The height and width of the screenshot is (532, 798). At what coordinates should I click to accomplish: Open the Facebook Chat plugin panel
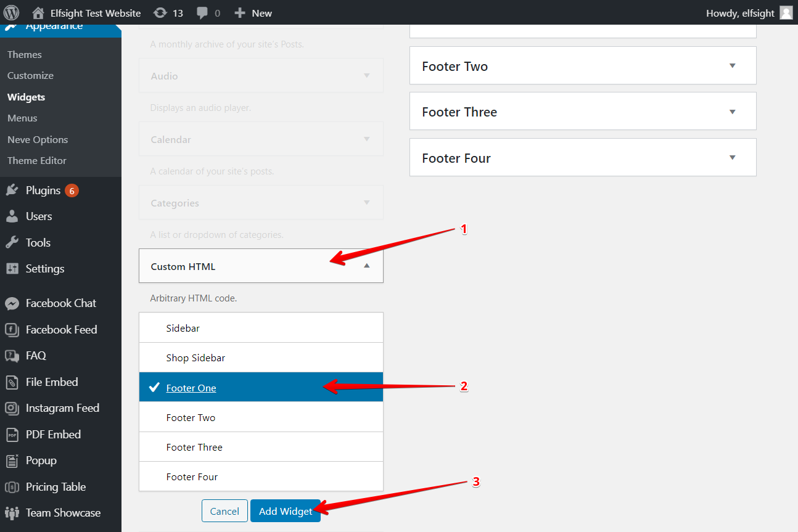[x=61, y=303]
